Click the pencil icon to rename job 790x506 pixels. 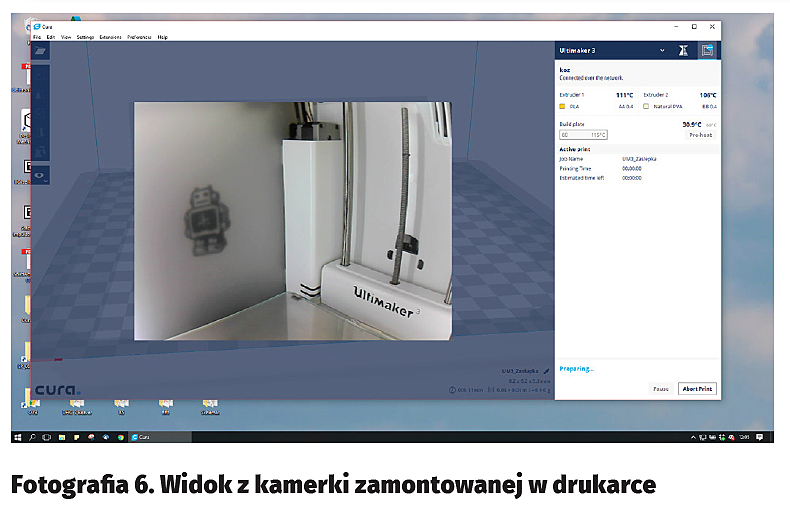(545, 369)
